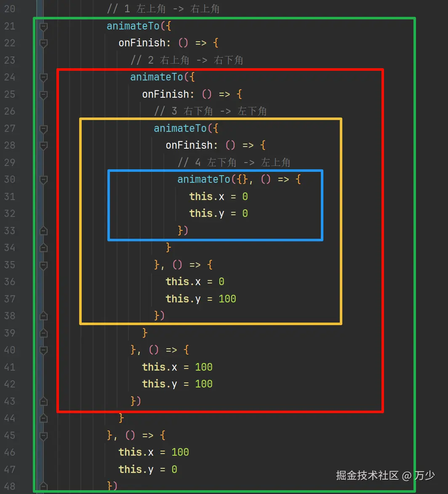Collapse the second animateTo block at line 24
This screenshot has height=494, width=448.
point(43,77)
